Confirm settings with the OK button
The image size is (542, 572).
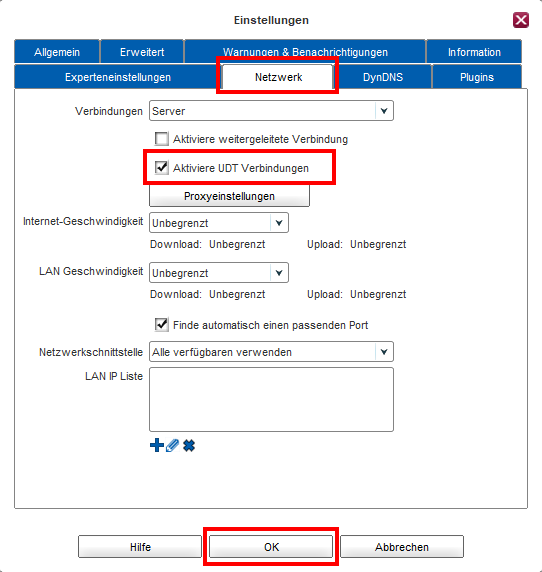(271, 546)
